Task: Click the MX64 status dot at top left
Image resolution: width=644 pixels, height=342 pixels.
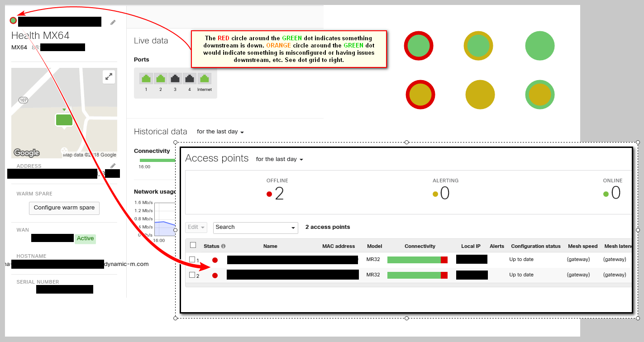Action: pos(13,20)
